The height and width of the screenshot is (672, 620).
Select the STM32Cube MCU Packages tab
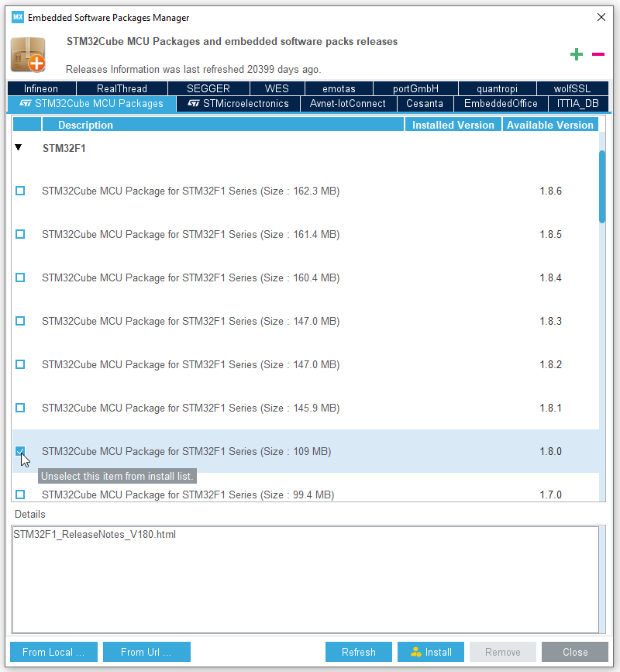[x=91, y=104]
